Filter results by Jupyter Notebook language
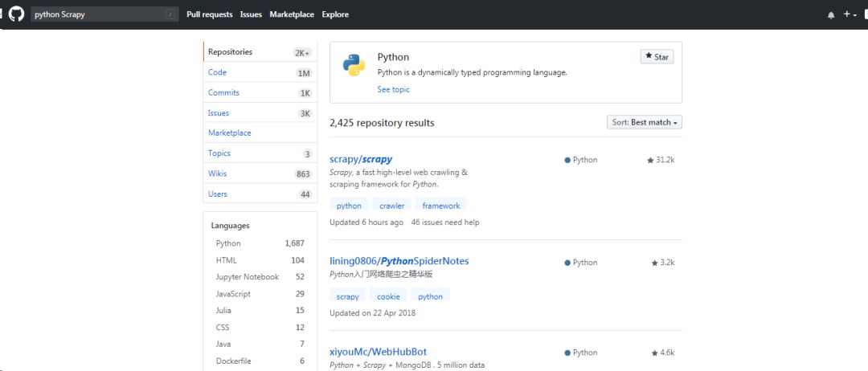 [x=260, y=277]
